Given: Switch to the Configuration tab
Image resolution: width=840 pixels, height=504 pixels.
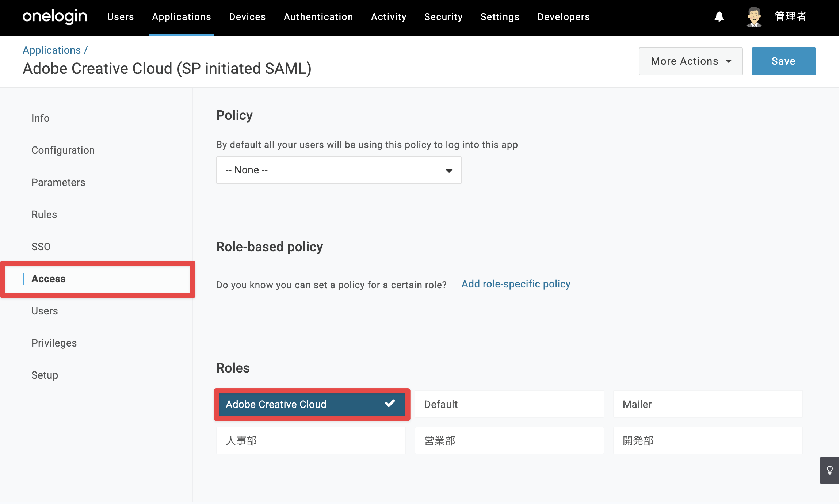Looking at the screenshot, I should [x=63, y=150].
